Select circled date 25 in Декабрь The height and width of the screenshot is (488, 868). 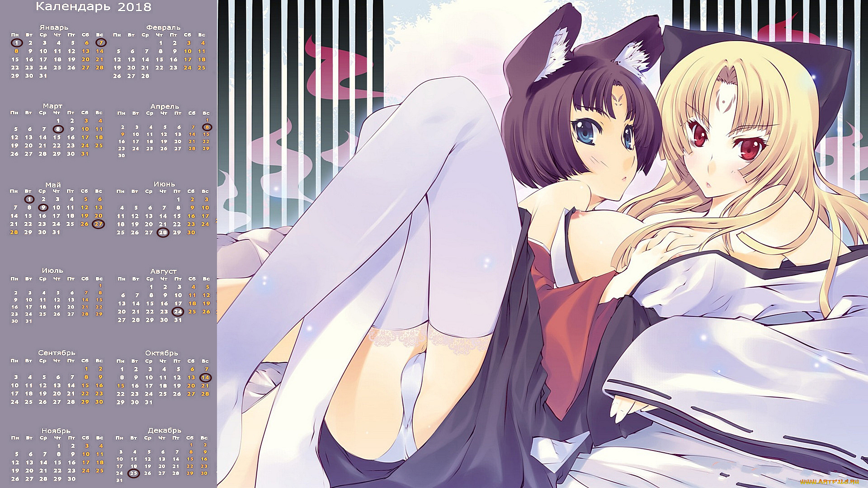133,474
